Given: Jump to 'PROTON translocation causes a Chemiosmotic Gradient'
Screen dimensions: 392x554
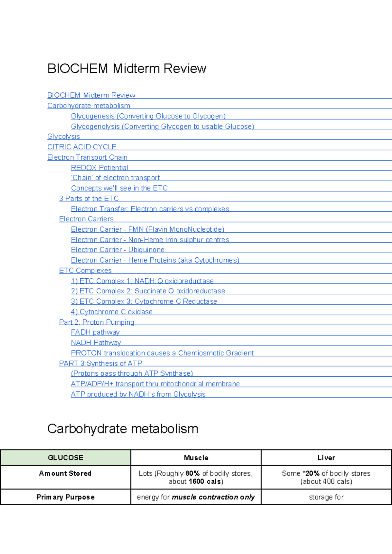Looking at the screenshot, I should click(x=162, y=353).
